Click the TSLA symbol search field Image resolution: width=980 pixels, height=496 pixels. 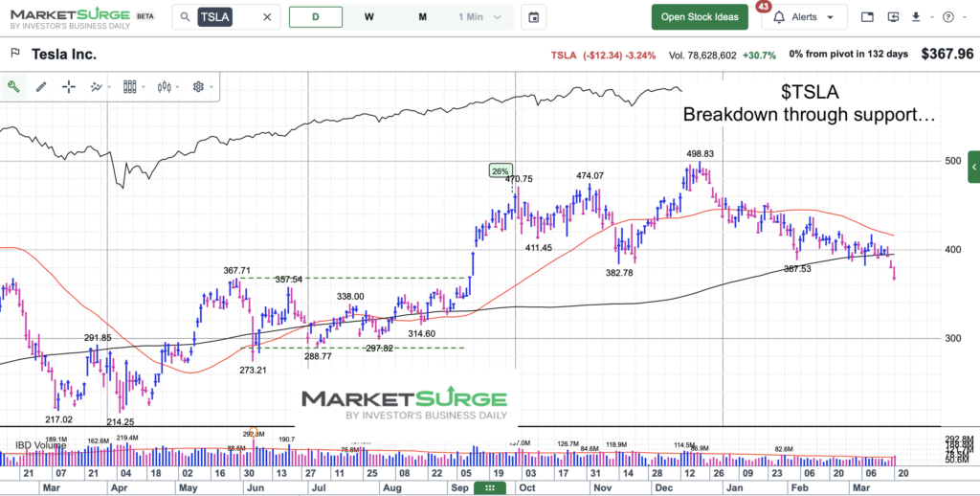(225, 17)
